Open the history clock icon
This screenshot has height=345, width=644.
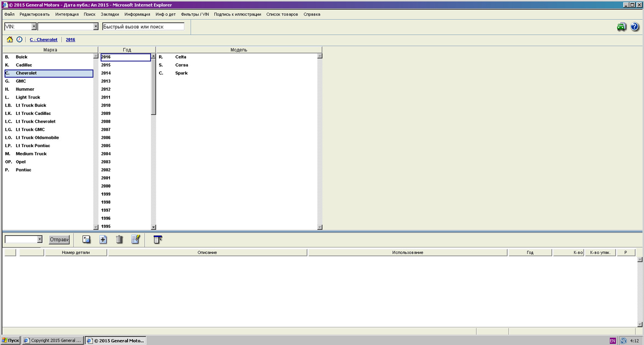(19, 40)
